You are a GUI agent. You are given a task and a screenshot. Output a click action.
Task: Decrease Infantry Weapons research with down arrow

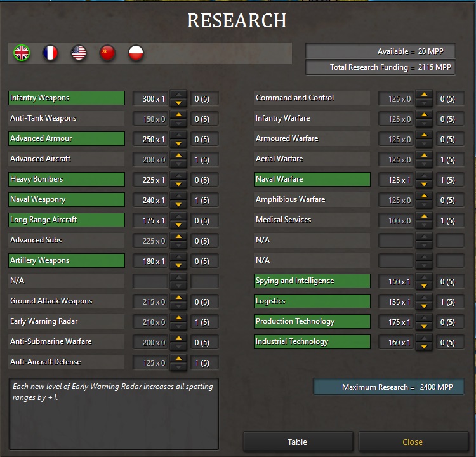coord(178,103)
